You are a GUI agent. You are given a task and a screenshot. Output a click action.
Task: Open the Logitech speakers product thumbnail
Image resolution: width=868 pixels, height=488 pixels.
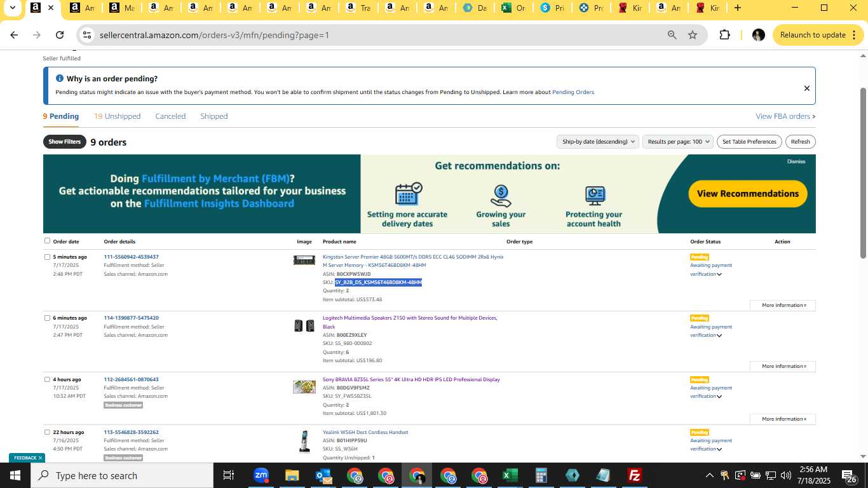[x=304, y=326]
